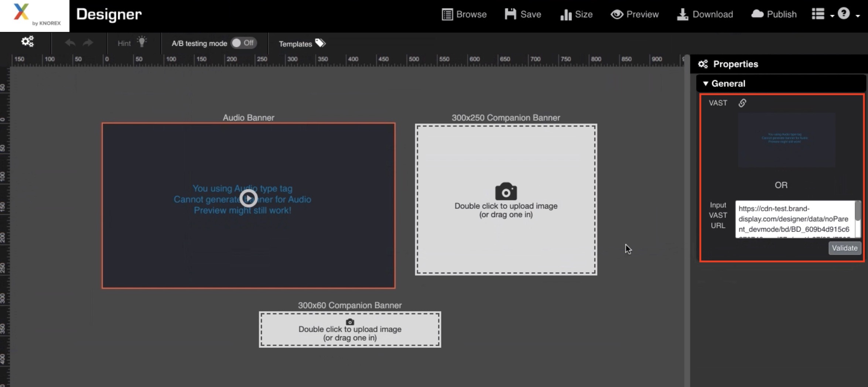This screenshot has width=868, height=387.
Task: Download the creative
Action: (x=705, y=14)
